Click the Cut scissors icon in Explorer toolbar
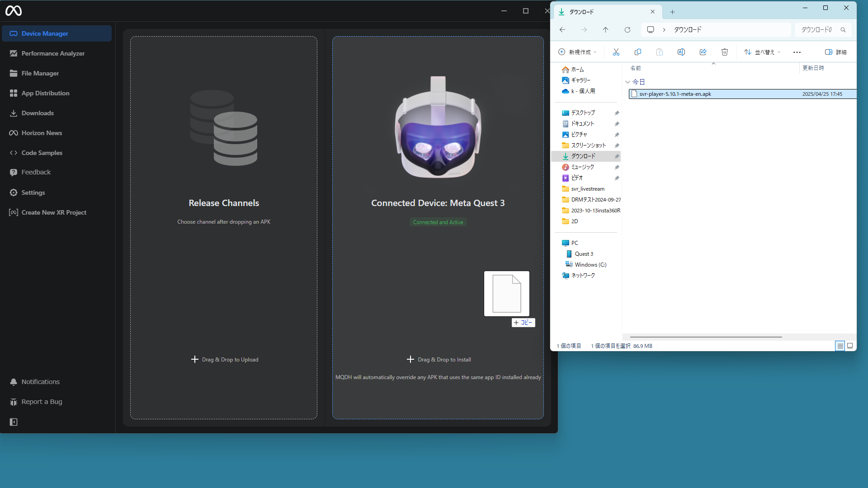This screenshot has width=868, height=488. point(616,52)
